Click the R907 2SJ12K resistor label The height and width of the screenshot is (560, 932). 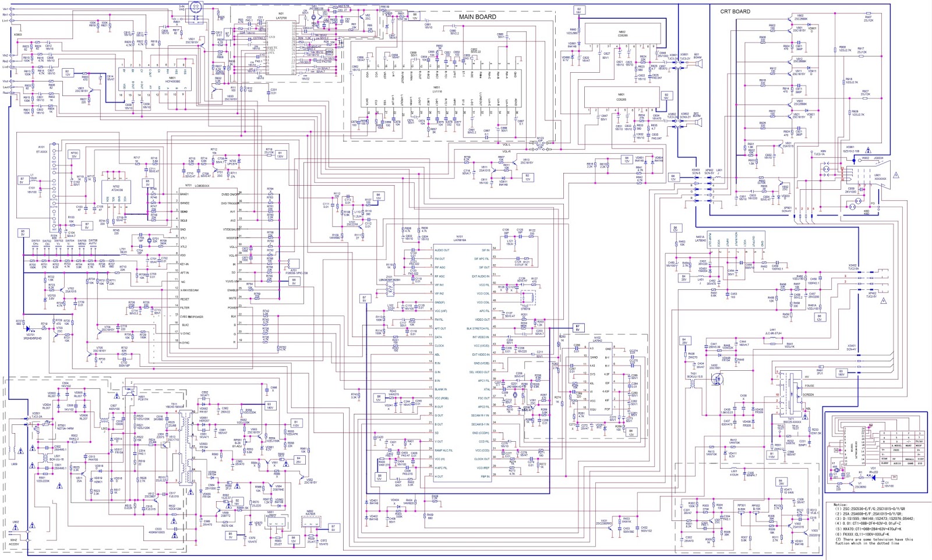tap(869, 19)
